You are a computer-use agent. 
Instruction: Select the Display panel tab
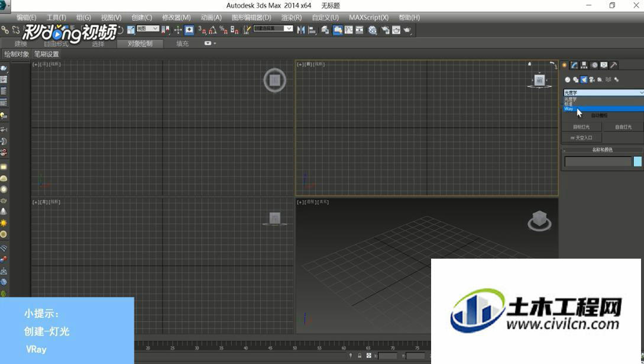604,65
